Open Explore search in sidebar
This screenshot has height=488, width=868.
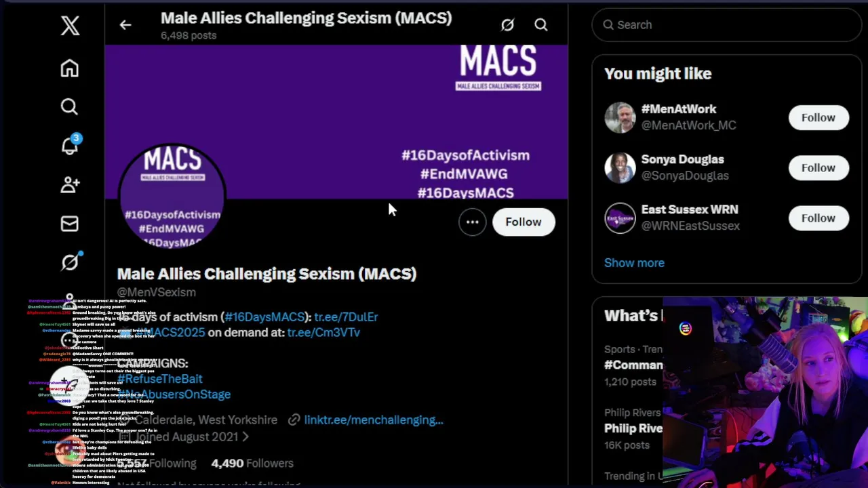[x=69, y=107]
